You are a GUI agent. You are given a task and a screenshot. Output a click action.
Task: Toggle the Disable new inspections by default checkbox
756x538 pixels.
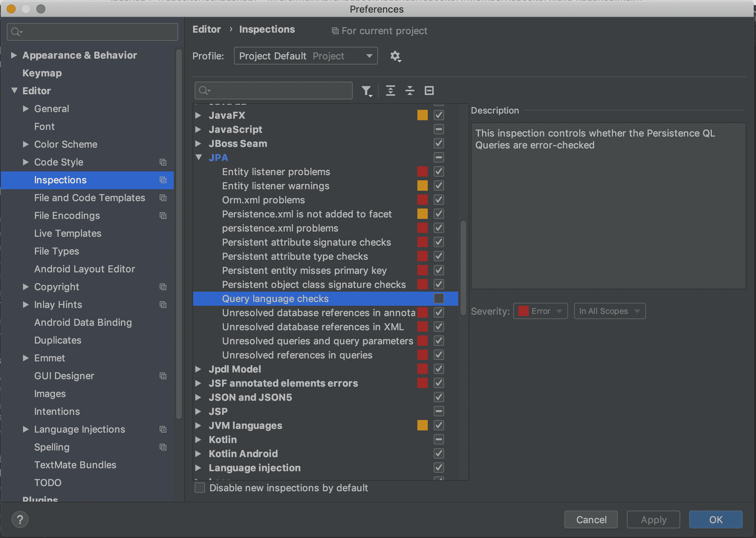[x=200, y=488]
